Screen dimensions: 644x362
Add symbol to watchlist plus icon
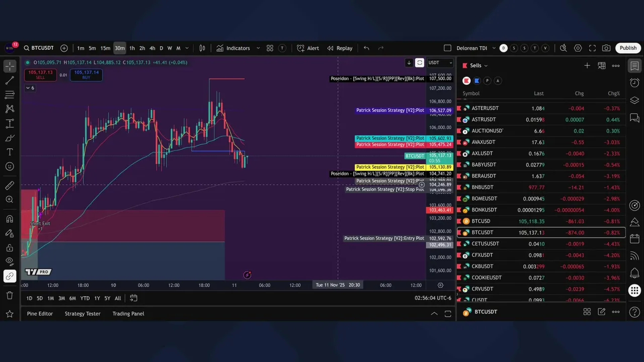[x=587, y=65]
